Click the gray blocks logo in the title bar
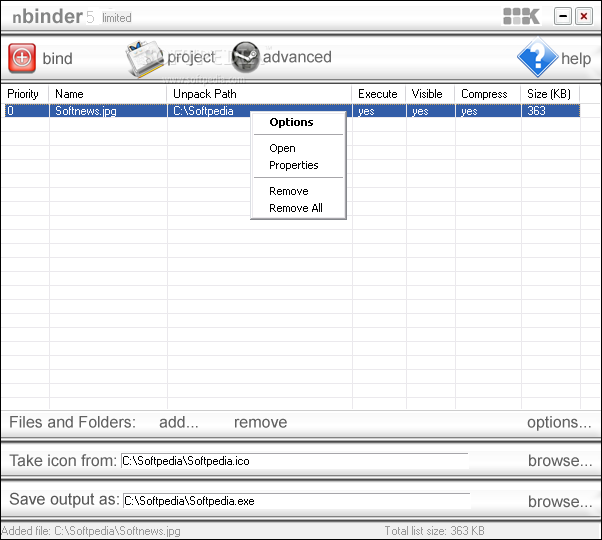The width and height of the screenshot is (602, 540). tap(521, 17)
